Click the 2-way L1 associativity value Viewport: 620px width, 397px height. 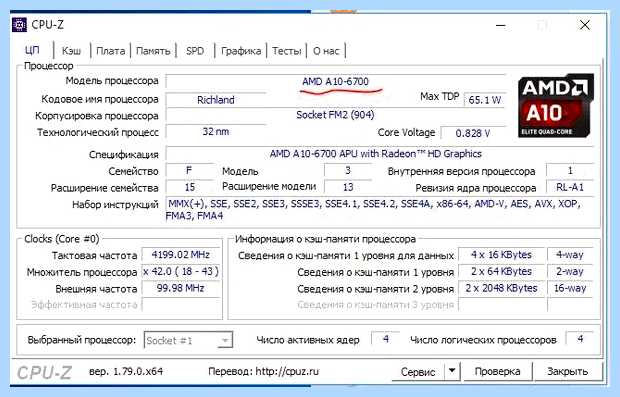pos(570,271)
